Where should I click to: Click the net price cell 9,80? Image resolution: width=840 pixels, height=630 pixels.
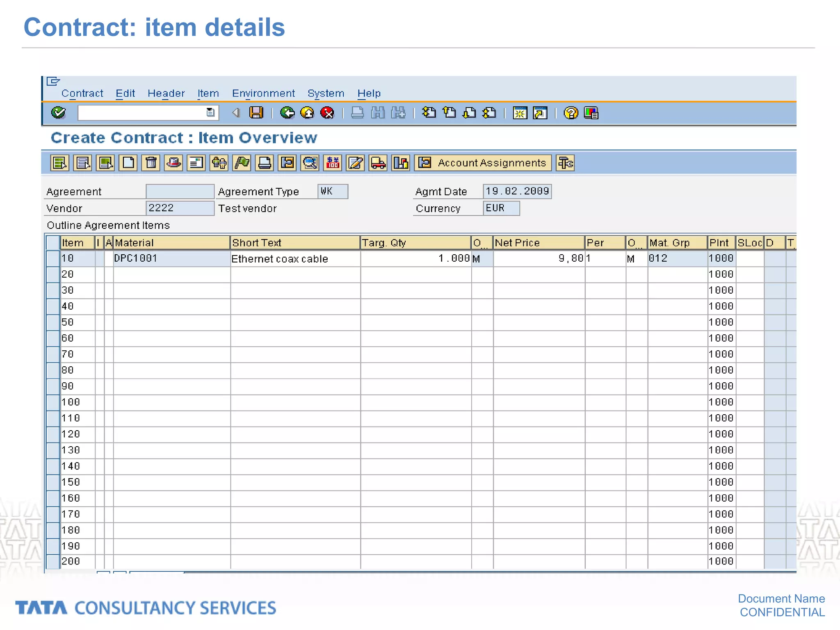(539, 258)
